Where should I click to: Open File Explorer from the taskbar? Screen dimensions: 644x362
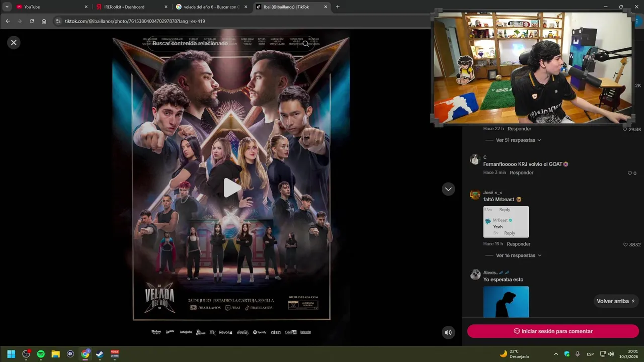(x=56, y=354)
